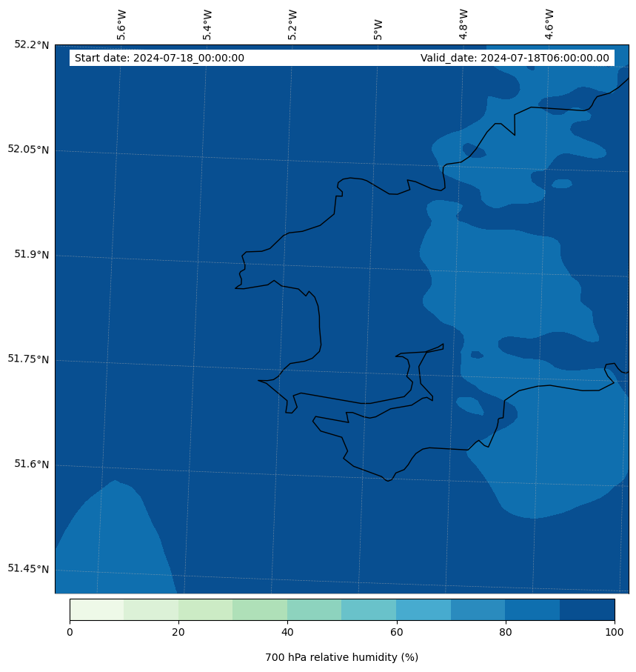The image size is (636, 672).
Task: Click the 'Valid_date: 2024-07-18T06:00:00.00' text
Action: (x=515, y=58)
